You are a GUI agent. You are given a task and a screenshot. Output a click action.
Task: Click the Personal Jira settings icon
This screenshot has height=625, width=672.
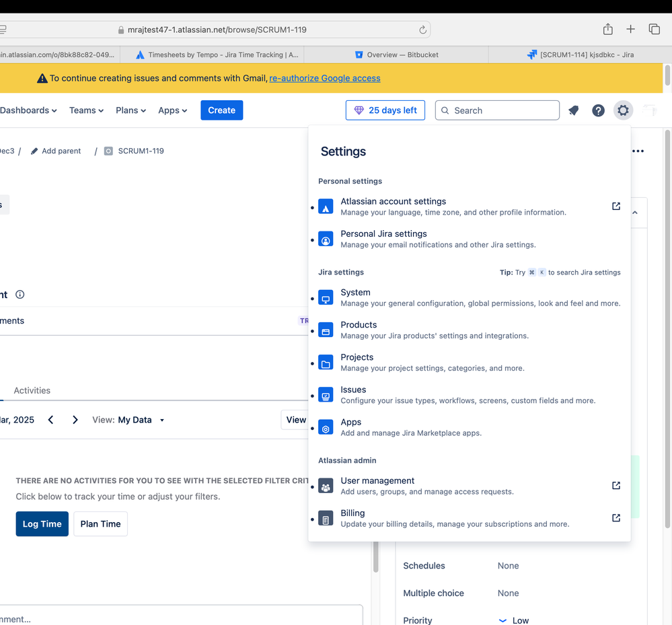tap(326, 239)
